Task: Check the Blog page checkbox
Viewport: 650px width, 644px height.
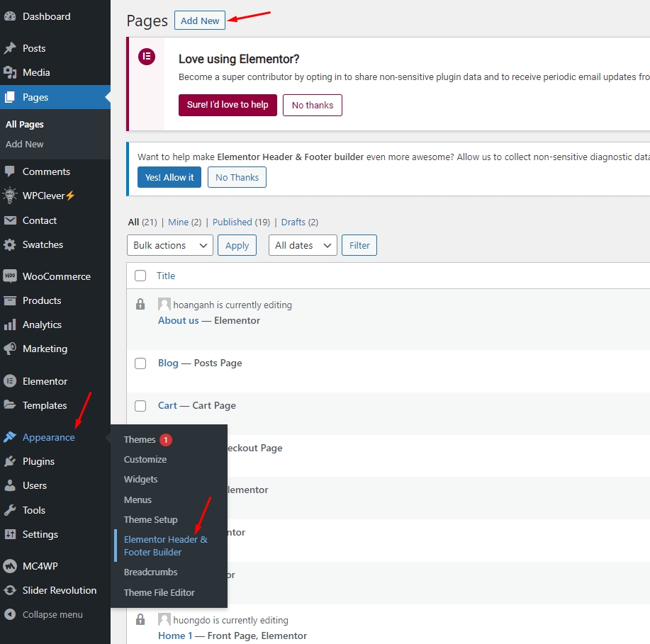Action: [140, 363]
